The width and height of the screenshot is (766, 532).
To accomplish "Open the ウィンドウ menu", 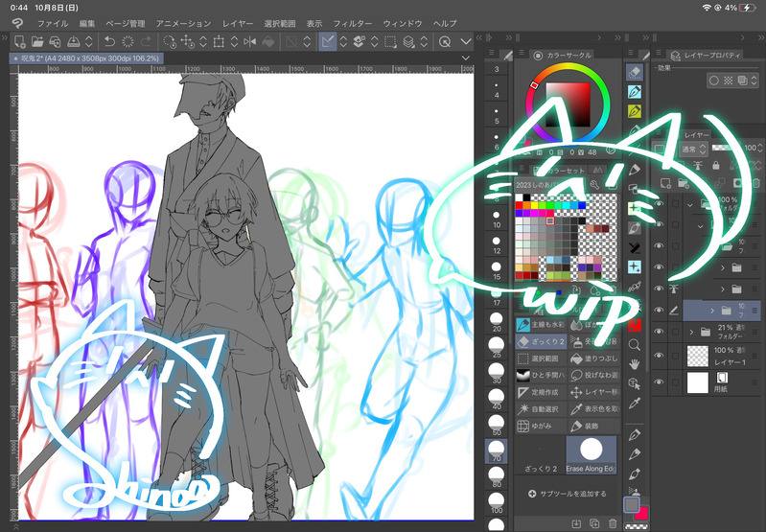I will [402, 23].
